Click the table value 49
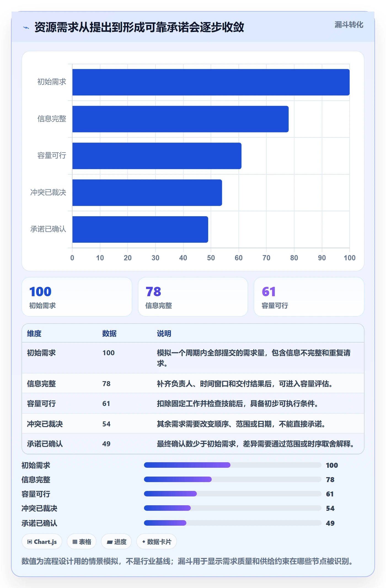Image resolution: width=386 pixels, height=588 pixels. (106, 444)
